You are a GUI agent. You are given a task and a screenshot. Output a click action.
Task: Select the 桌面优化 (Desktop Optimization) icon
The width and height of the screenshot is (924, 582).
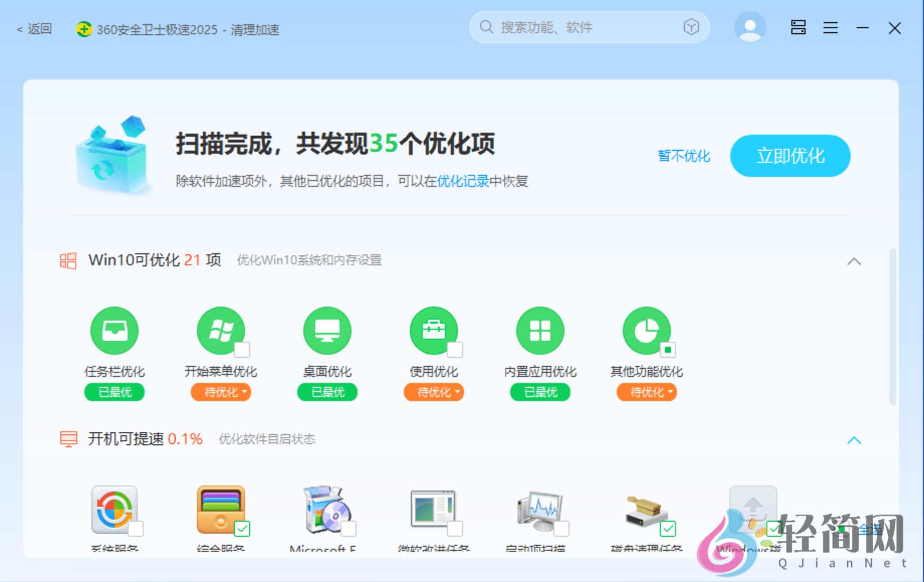pos(327,331)
